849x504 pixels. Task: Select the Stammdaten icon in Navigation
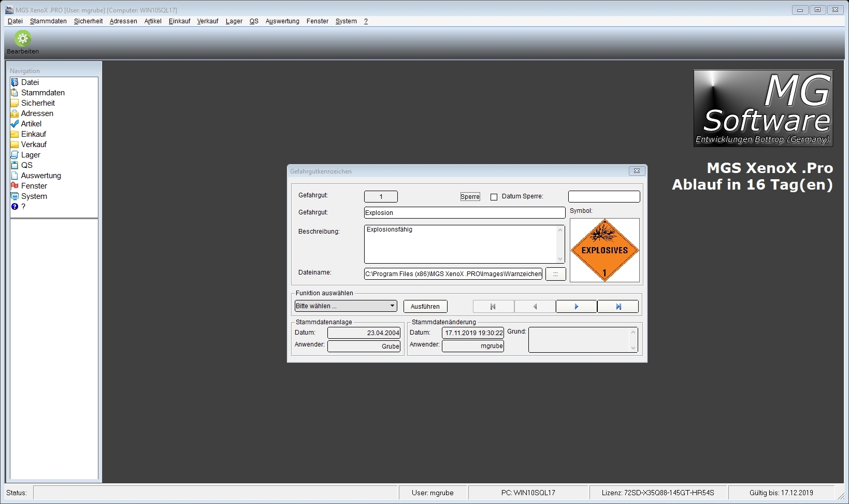[x=15, y=93]
